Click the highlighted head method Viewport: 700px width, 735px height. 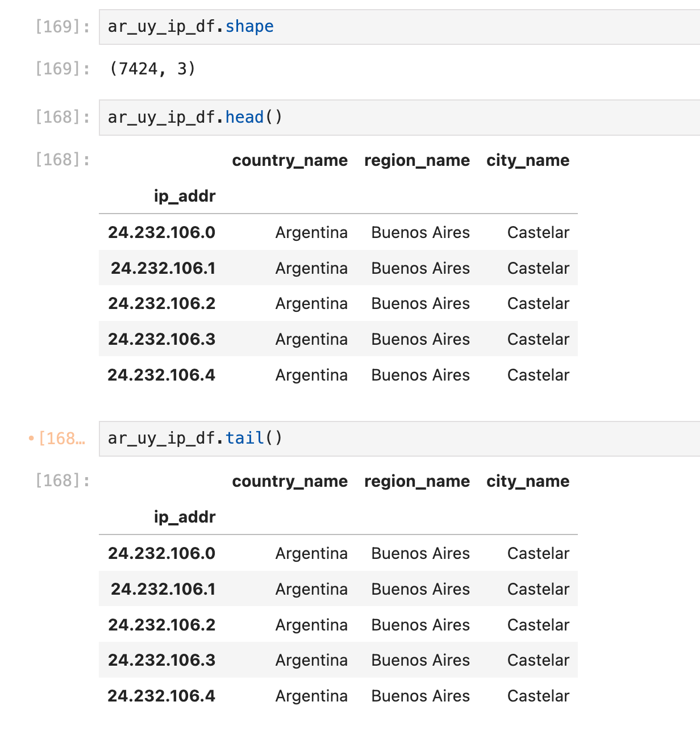(x=244, y=117)
